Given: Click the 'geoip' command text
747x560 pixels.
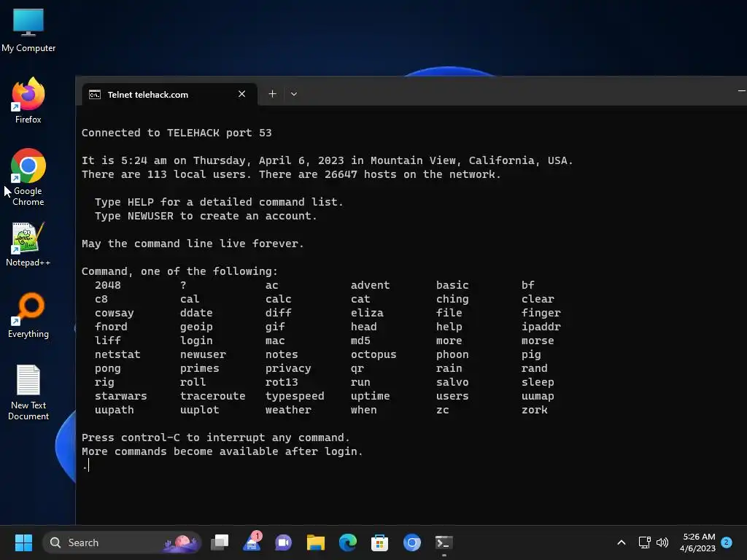Looking at the screenshot, I should click(196, 327).
